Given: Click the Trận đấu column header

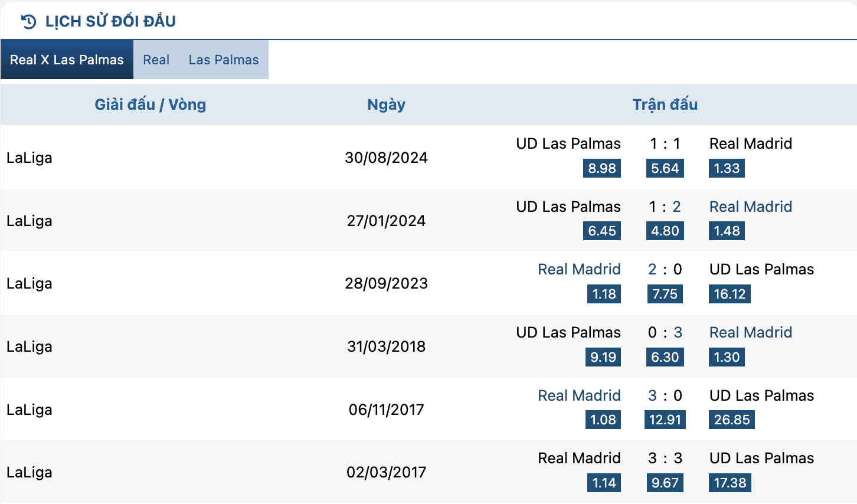Looking at the screenshot, I should click(x=665, y=104).
